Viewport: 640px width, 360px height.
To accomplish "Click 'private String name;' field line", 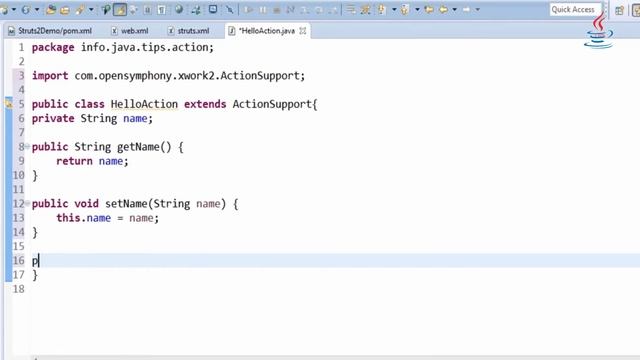I will coord(92,118).
